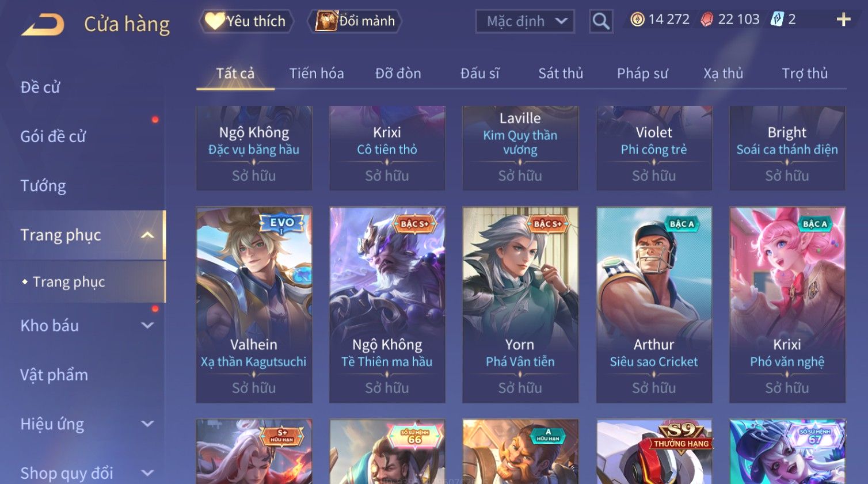This screenshot has height=484, width=868.
Task: Open the Đổi mảnh fragment exchange
Action: (355, 21)
